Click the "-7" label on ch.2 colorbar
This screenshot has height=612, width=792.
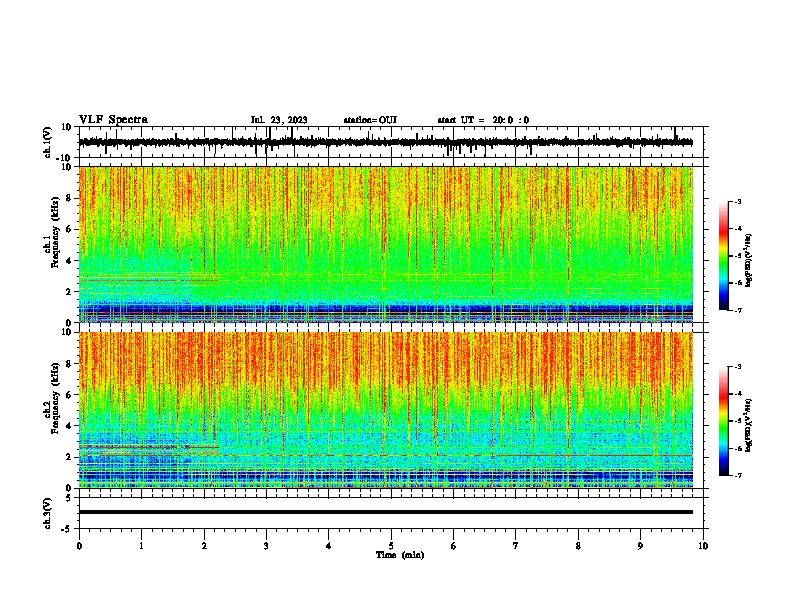(x=737, y=475)
